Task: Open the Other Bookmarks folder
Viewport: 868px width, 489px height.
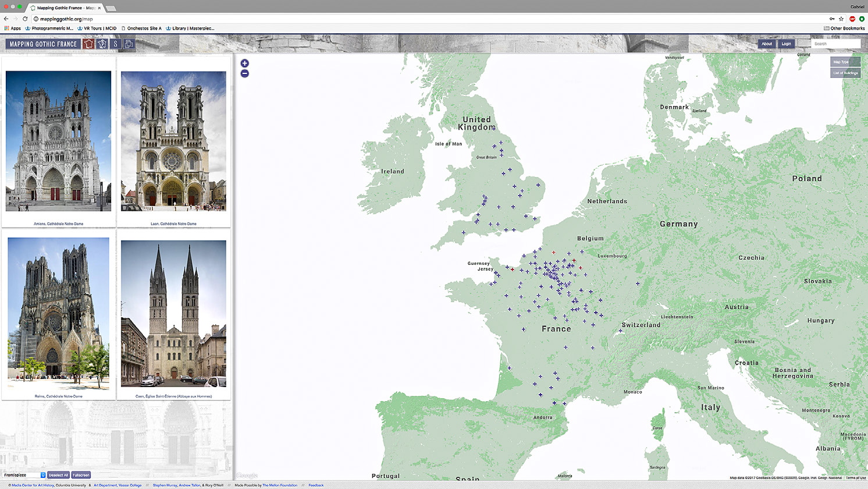Action: point(844,28)
